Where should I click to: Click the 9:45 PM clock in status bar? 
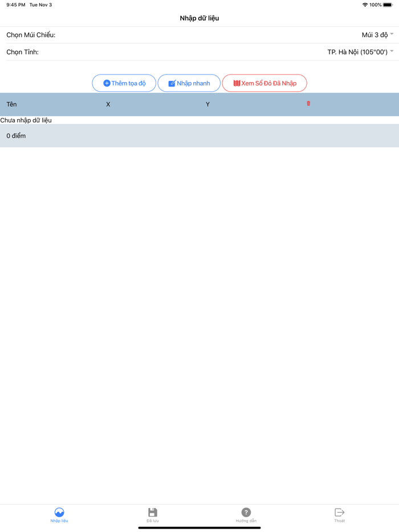pos(15,5)
